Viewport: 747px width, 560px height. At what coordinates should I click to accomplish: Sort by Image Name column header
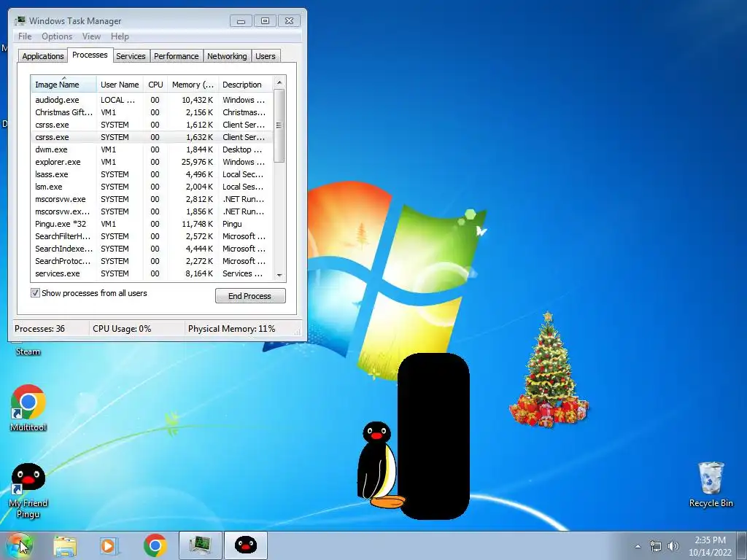pyautogui.click(x=64, y=85)
